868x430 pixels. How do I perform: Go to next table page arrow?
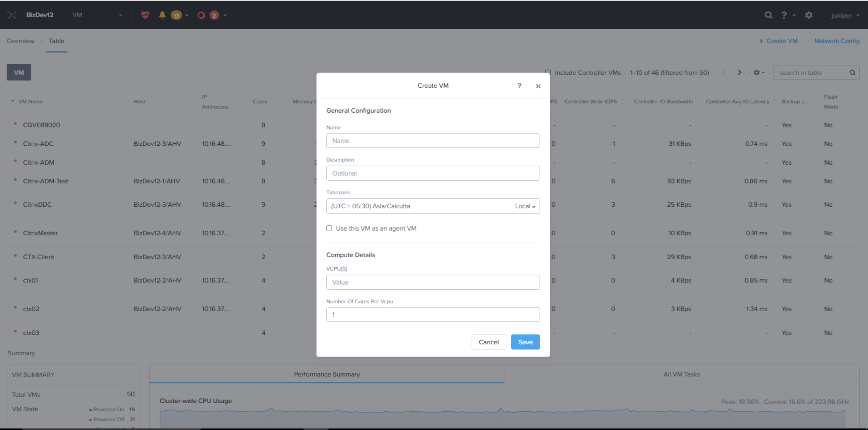pyautogui.click(x=739, y=72)
